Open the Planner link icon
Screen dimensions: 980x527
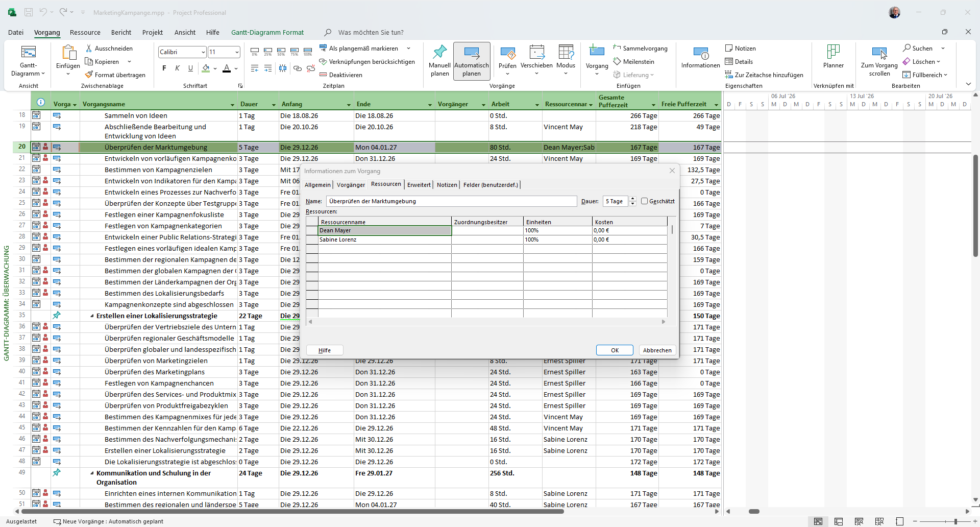(x=834, y=52)
